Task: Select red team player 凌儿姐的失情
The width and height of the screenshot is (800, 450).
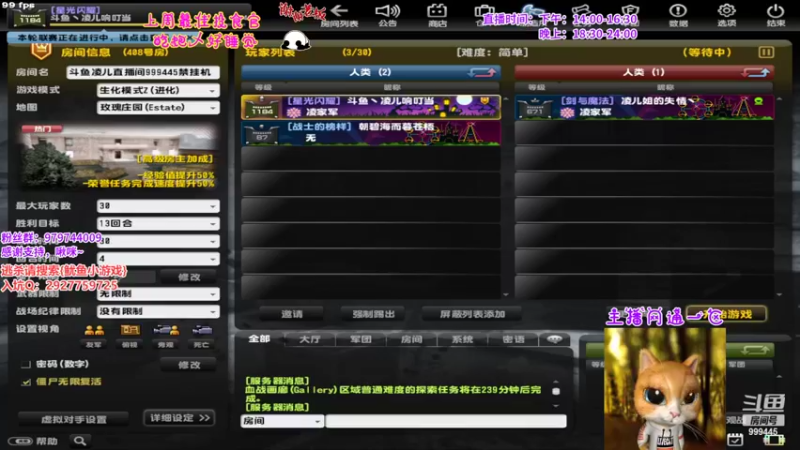Action: 644,107
